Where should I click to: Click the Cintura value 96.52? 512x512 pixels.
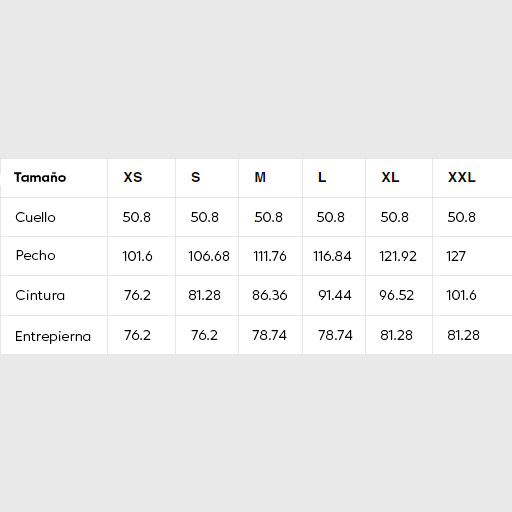pyautogui.click(x=397, y=295)
